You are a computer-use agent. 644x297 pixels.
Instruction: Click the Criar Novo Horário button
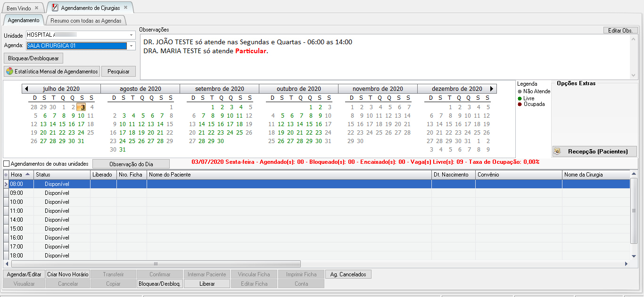tap(67, 274)
